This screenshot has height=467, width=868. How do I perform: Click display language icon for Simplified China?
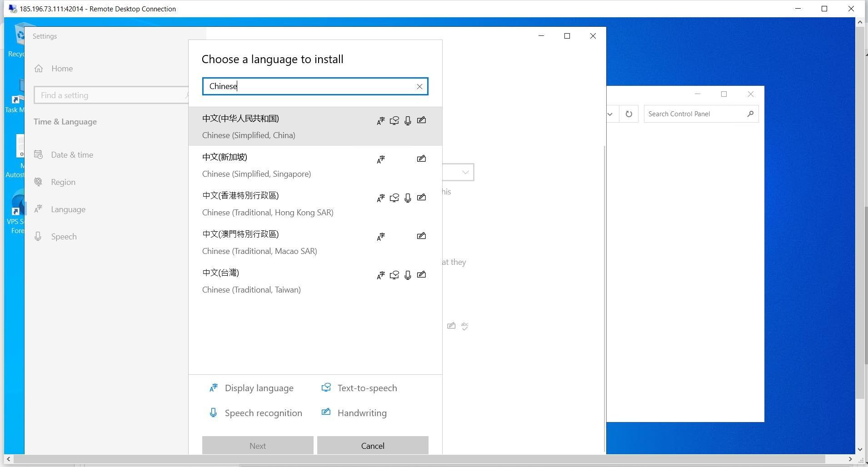pos(381,120)
